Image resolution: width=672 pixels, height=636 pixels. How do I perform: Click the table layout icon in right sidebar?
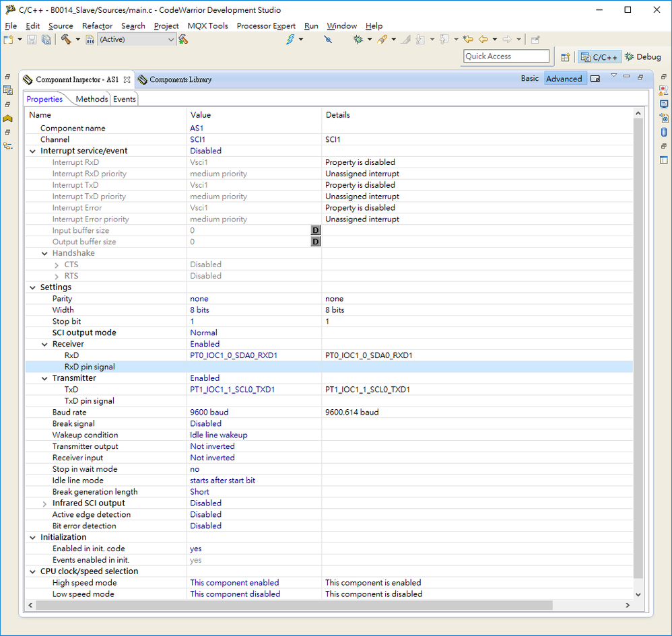[x=664, y=160]
